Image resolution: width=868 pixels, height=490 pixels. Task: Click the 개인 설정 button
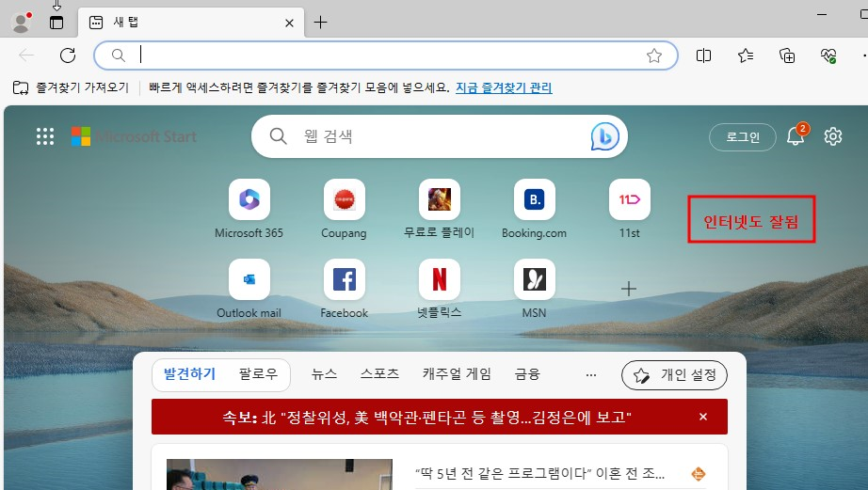coord(674,375)
